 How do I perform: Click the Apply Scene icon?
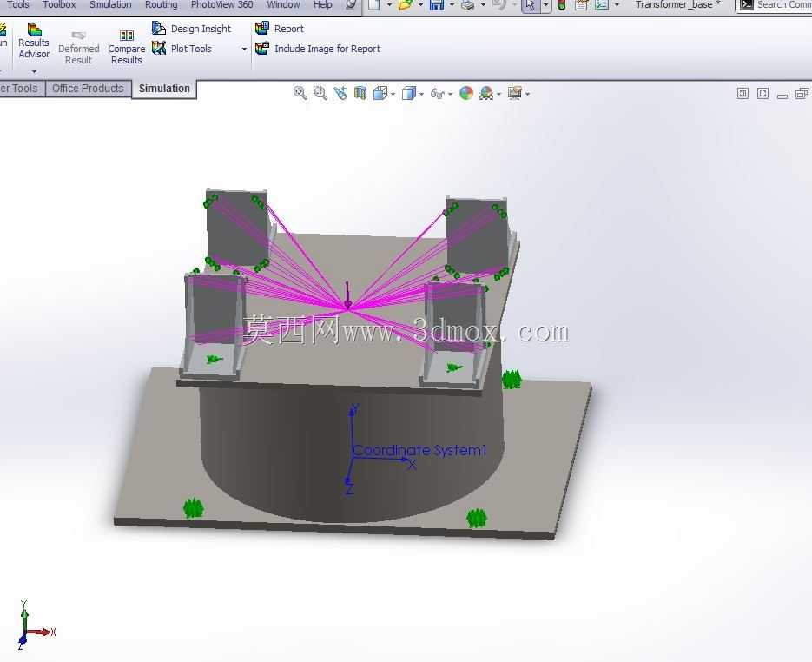[x=486, y=93]
